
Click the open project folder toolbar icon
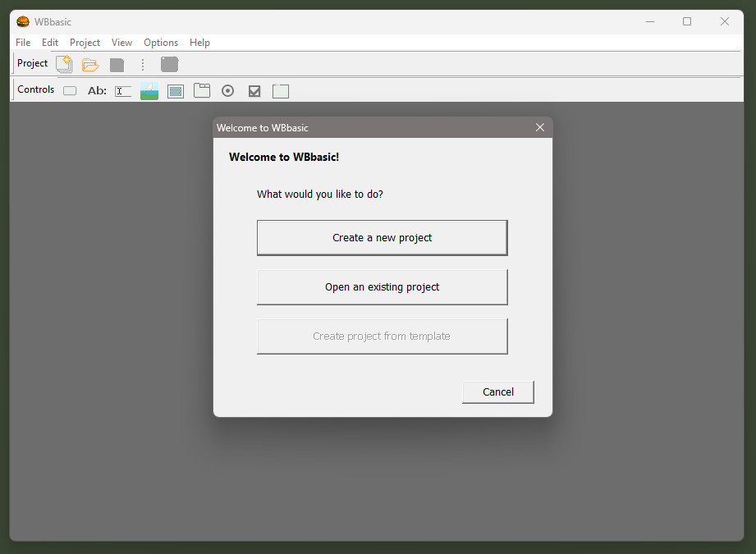tap(89, 64)
